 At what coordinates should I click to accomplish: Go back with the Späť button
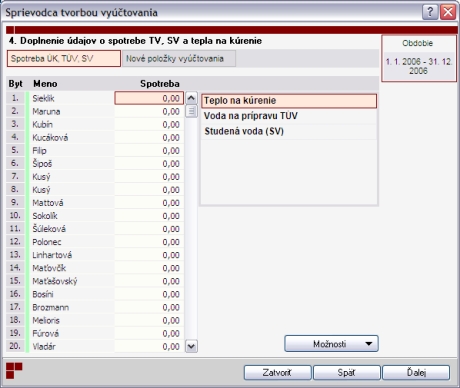tap(347, 373)
